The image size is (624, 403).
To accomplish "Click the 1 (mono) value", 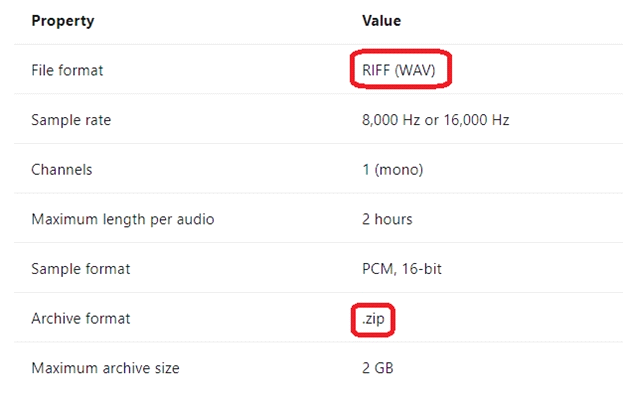I will (392, 170).
